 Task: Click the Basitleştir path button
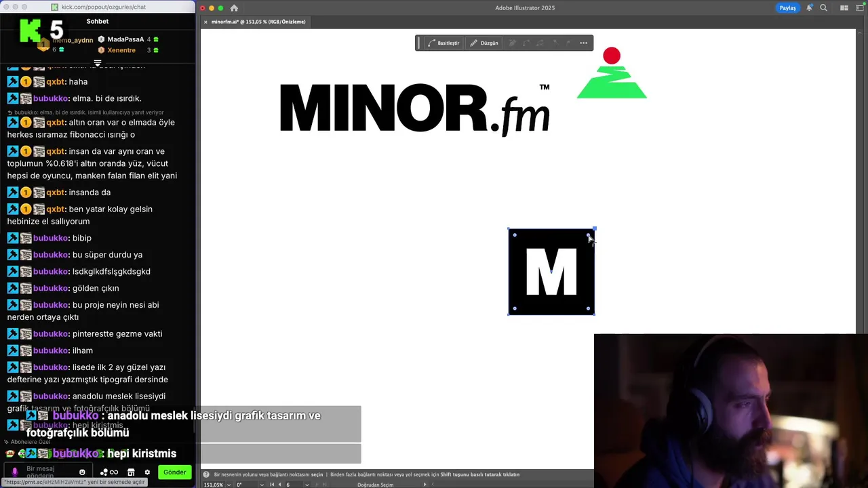[x=443, y=43]
